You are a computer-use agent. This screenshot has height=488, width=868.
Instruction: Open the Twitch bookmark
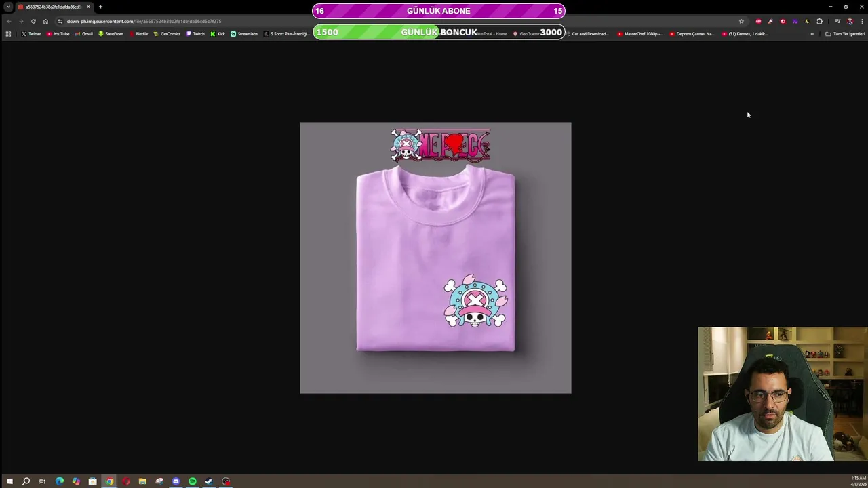195,33
